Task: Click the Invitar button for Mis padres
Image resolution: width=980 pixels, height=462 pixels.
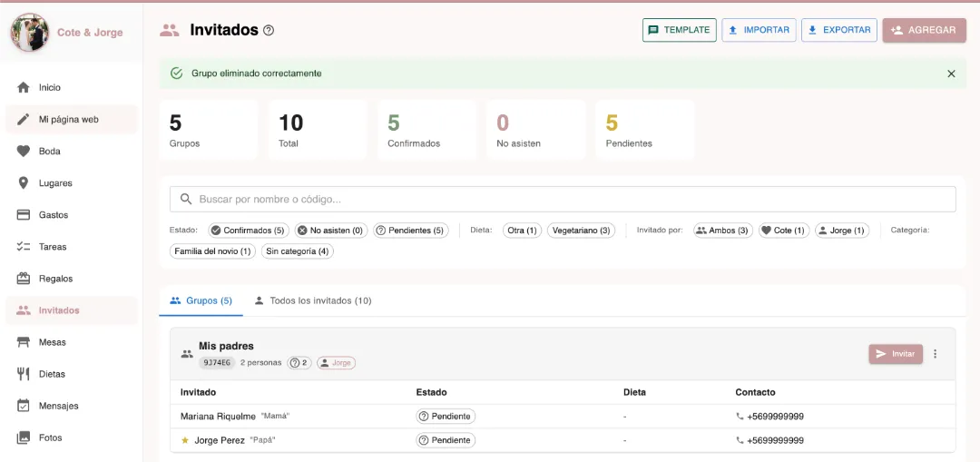Action: coord(896,354)
